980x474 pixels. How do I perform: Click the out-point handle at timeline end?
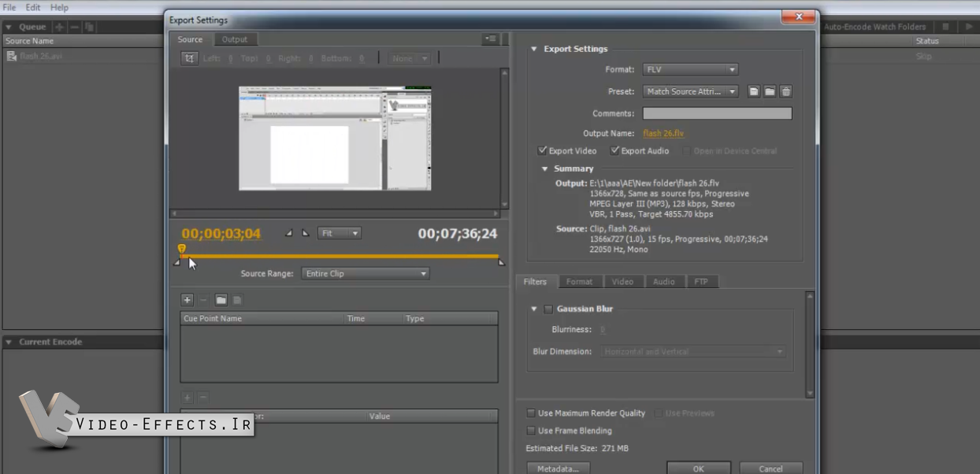pyautogui.click(x=502, y=262)
